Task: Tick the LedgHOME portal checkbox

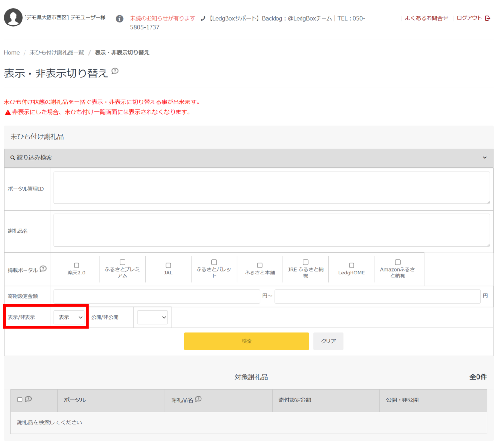Action: [351, 265]
